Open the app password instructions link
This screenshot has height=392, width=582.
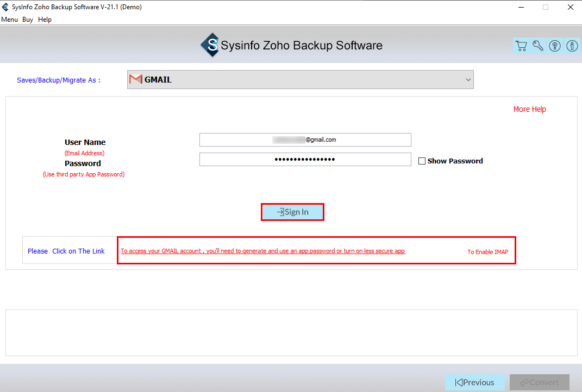(x=263, y=251)
